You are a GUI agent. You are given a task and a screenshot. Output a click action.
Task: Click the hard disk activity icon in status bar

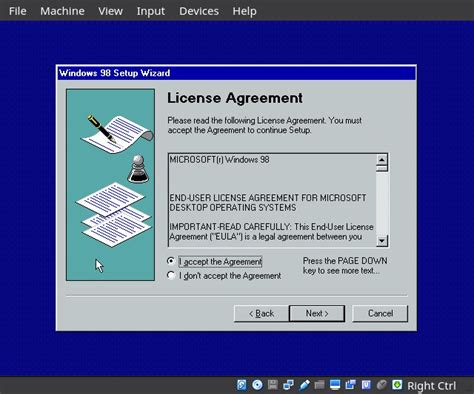coord(242,385)
